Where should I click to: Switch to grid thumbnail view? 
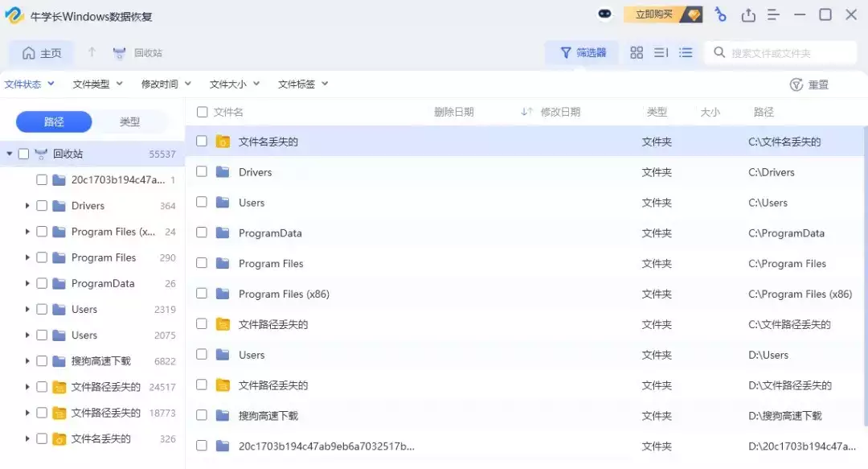click(637, 52)
